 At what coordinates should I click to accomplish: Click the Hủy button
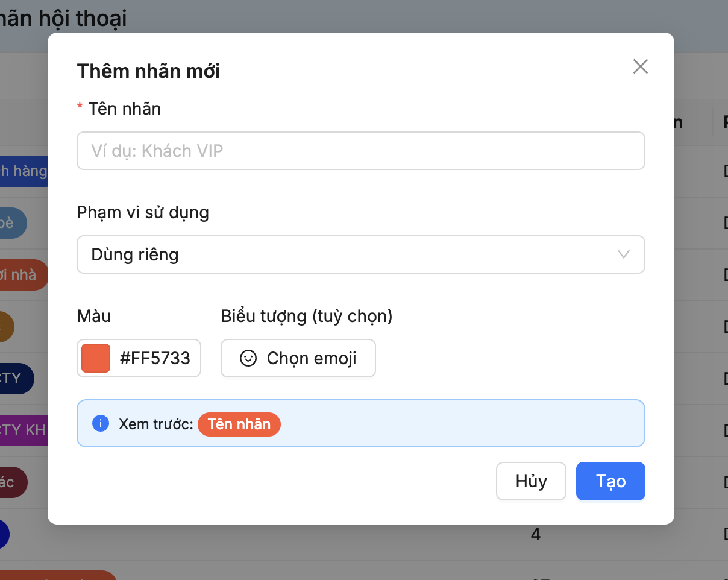point(531,481)
